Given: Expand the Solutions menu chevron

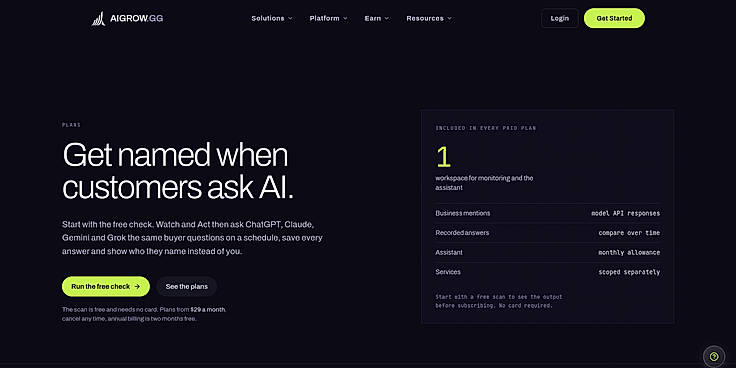Looking at the screenshot, I should [290, 18].
